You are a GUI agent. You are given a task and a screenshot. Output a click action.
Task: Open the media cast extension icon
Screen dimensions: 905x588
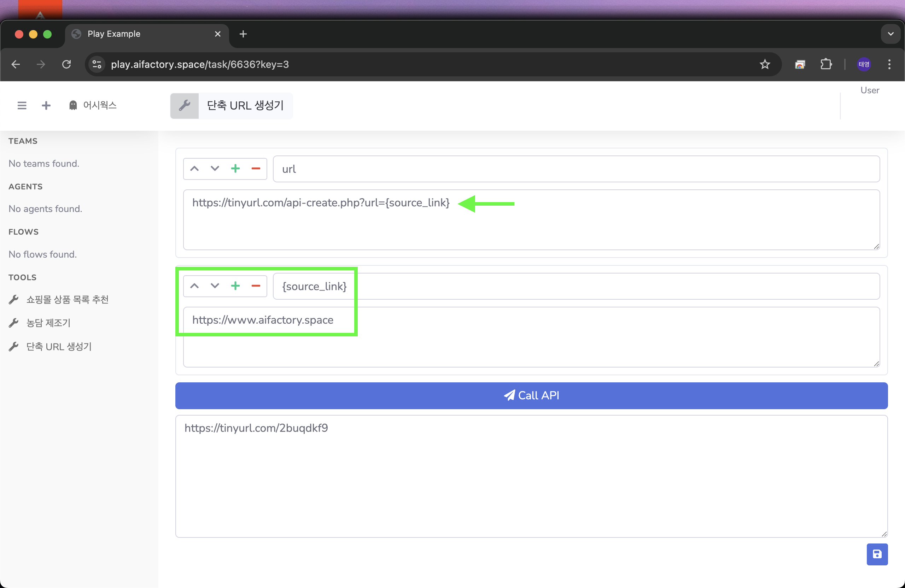(800, 64)
